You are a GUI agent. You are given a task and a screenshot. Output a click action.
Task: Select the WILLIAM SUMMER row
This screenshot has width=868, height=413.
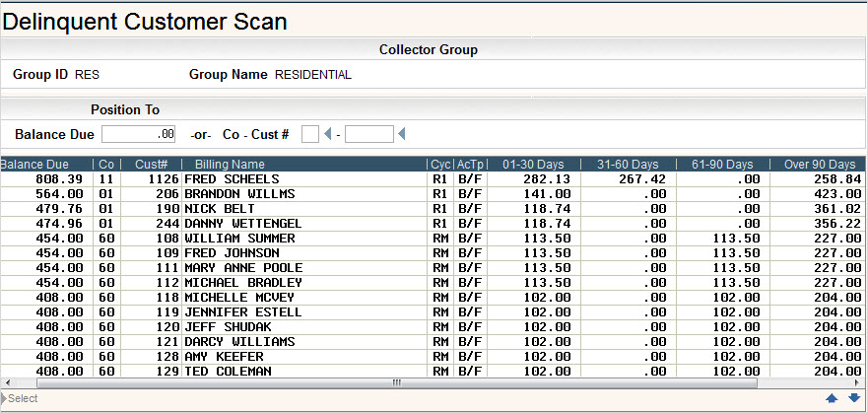[x=432, y=239]
